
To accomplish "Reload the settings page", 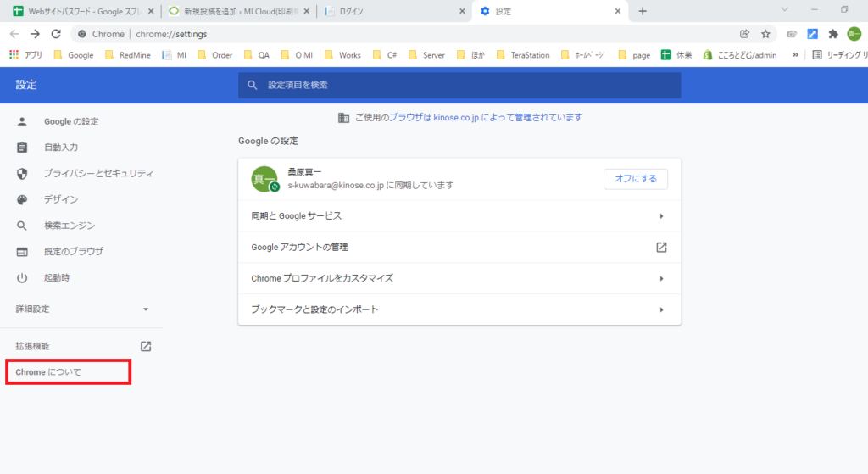I will click(x=56, y=34).
